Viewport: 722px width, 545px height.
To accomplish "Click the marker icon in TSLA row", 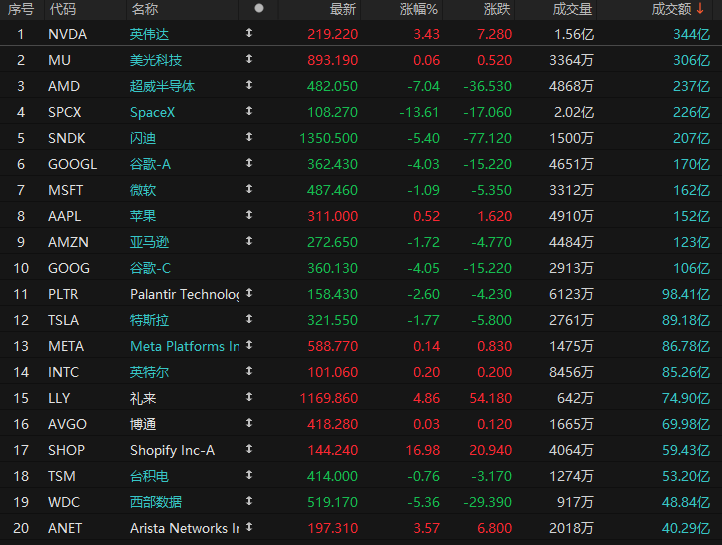I will (249, 319).
